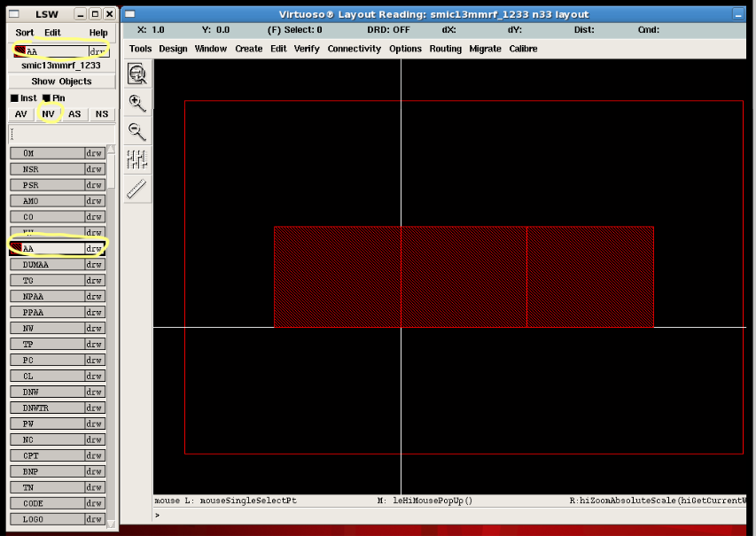Image resolution: width=756 pixels, height=536 pixels.
Task: Click the Zoom to Fit toolbar icon
Action: [x=137, y=74]
